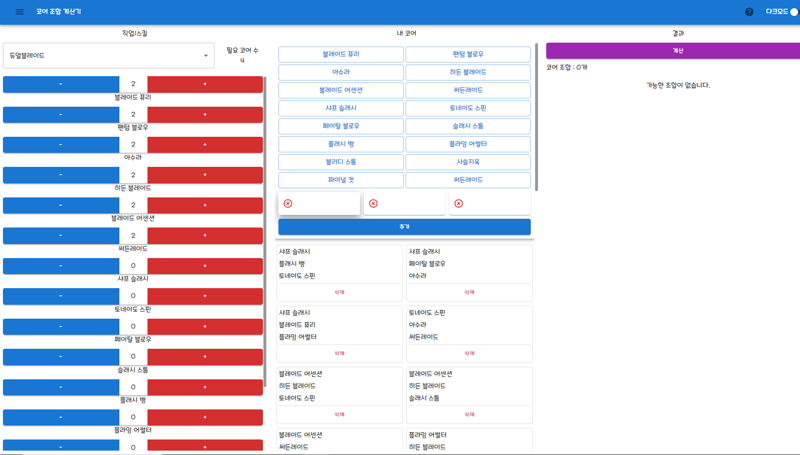The image size is (800, 455).
Task: Delete 블레이드 어센션, 히든 블레이드, 슬래시 스톰 core
Action: tap(469, 414)
